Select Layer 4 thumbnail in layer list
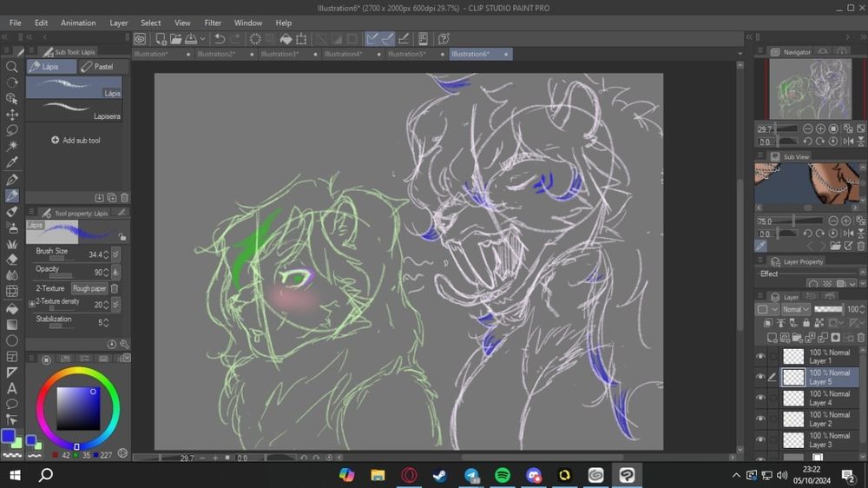Viewport: 868px width, 488px height. 792,399
